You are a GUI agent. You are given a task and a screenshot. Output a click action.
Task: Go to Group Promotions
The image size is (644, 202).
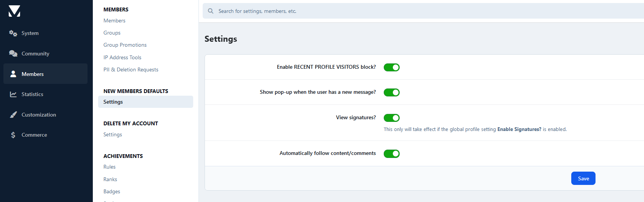(x=125, y=45)
